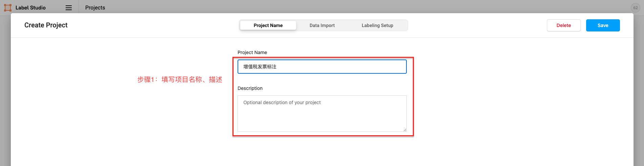
Task: Click the Create Project heading
Action: coord(46,25)
